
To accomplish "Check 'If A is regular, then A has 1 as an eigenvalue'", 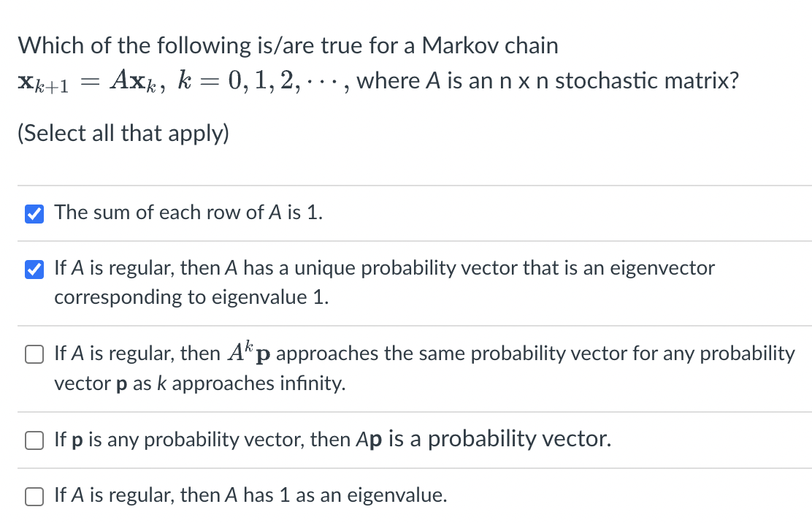I will pos(34,495).
